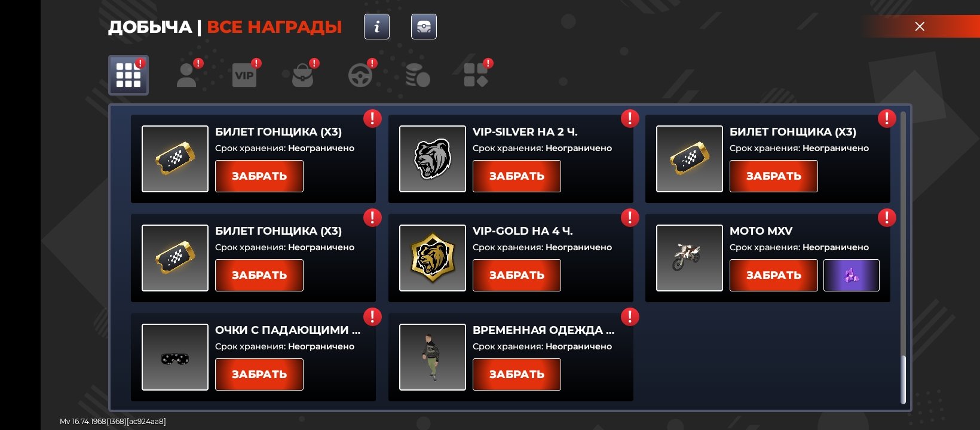Select the all rewards grid tab
The height and width of the screenshot is (430, 980).
coord(128,75)
